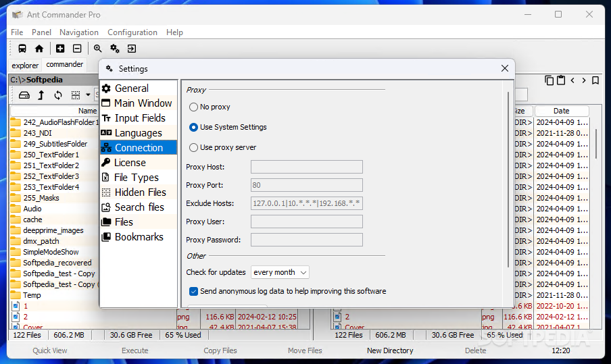Image resolution: width=611 pixels, height=364 pixels.
Task: Open the Search files settings category
Action: (139, 207)
